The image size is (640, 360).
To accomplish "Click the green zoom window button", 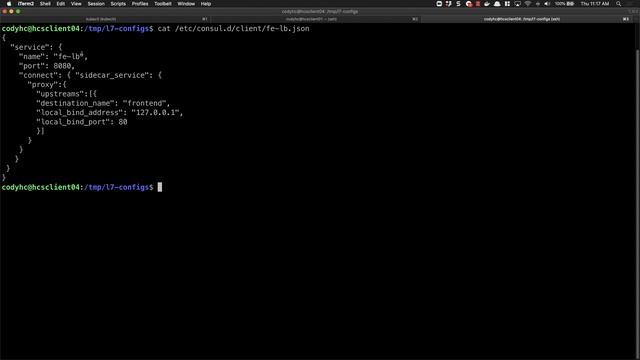I will coord(18,11).
